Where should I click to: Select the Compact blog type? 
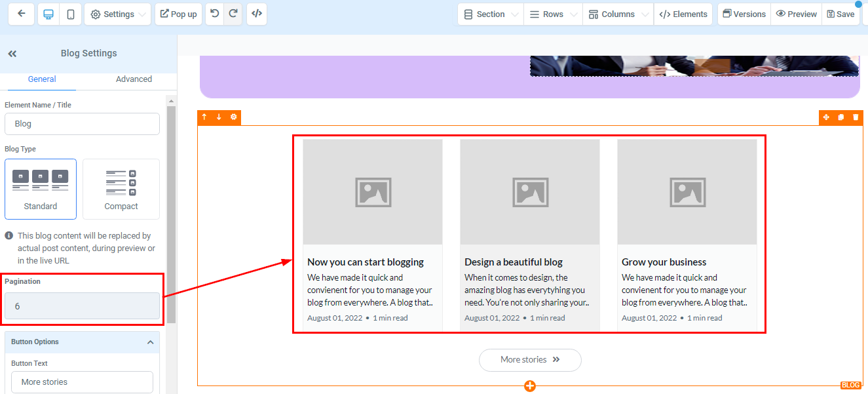[121, 189]
